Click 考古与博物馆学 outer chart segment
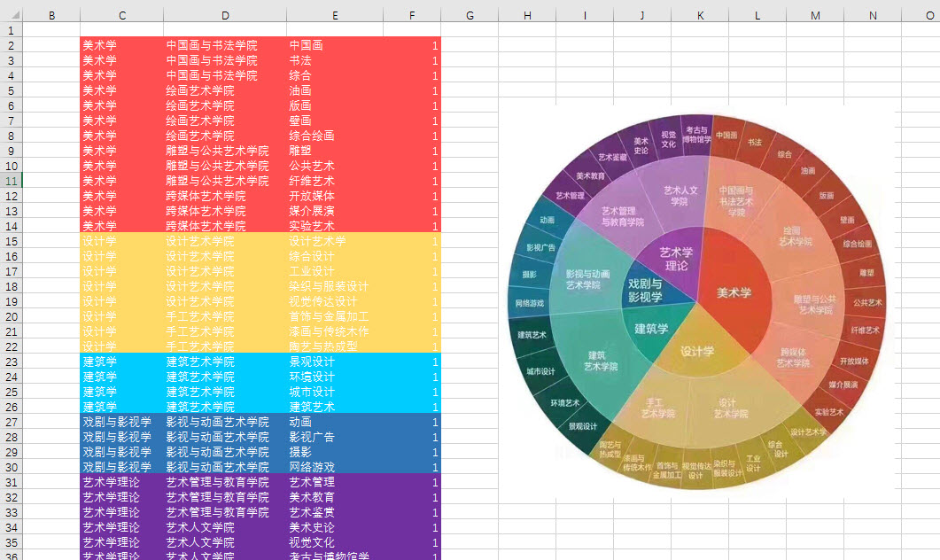 point(697,135)
